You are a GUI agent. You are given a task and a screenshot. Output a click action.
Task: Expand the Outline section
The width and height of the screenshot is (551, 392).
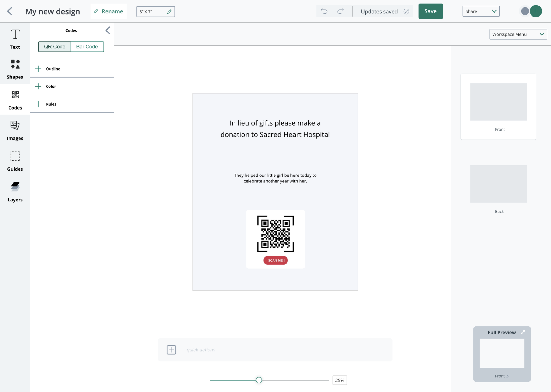(x=72, y=69)
